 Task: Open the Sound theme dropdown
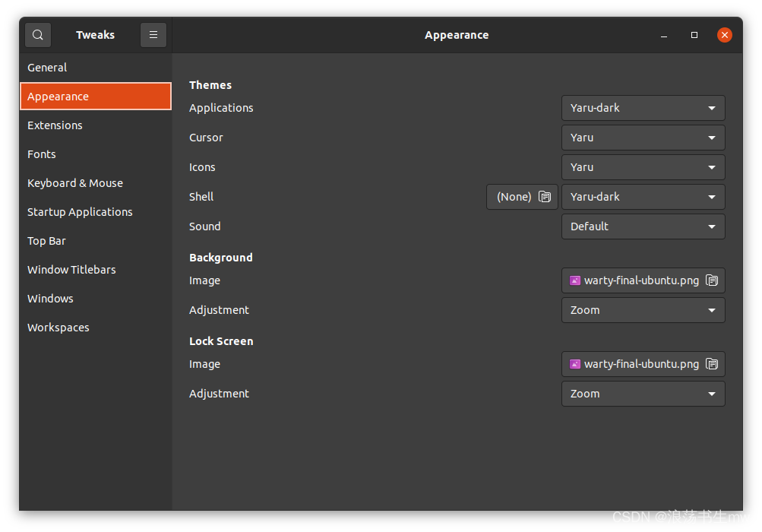pos(643,226)
